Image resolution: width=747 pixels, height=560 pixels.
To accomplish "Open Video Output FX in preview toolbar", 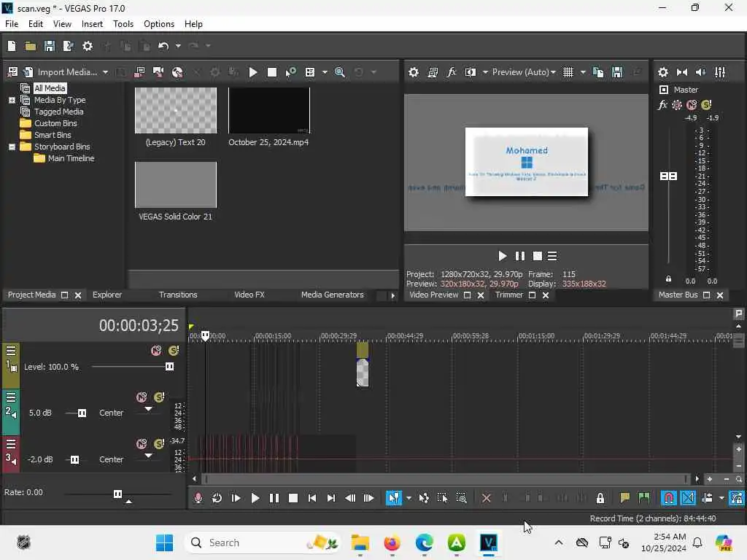I will click(451, 72).
